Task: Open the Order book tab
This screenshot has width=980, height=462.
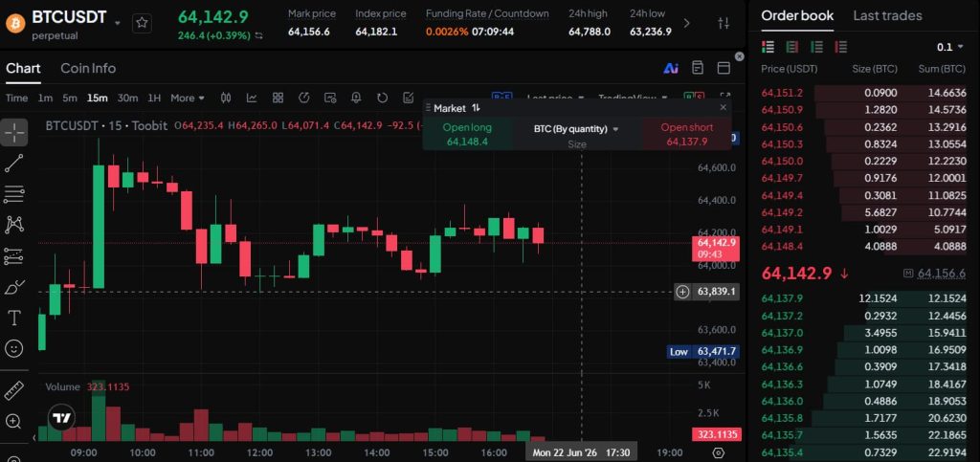Action: tap(797, 15)
